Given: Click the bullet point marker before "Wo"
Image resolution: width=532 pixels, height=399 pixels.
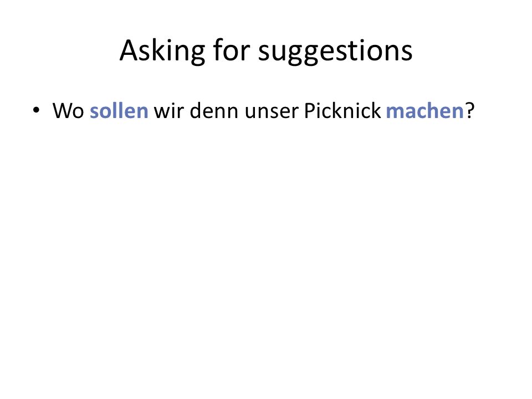Looking at the screenshot, I should 36,110.
